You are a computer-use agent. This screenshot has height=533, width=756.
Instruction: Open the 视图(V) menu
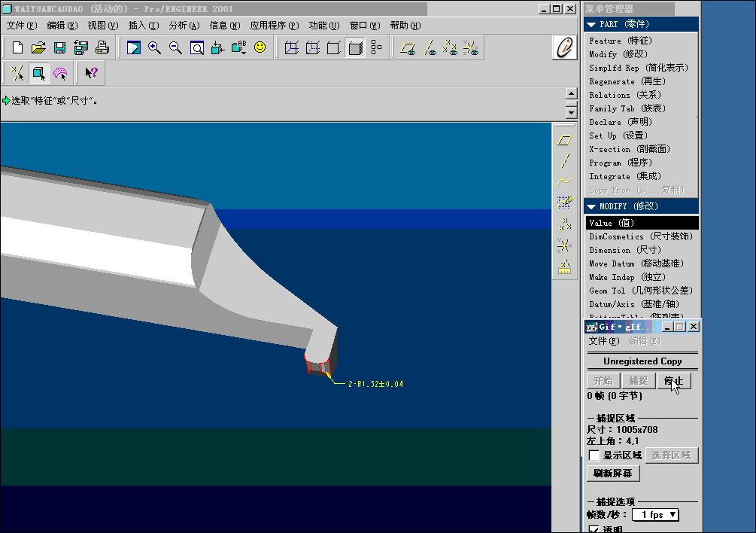(103, 26)
